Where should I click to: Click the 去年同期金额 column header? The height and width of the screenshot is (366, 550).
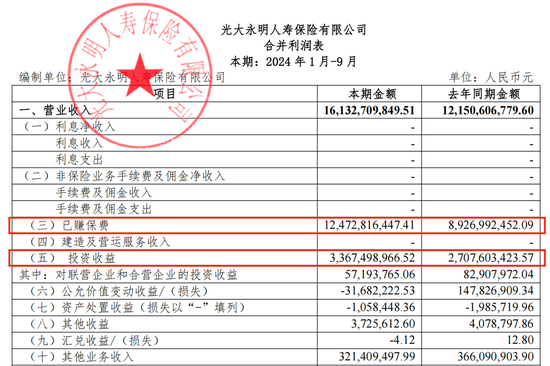[484, 94]
